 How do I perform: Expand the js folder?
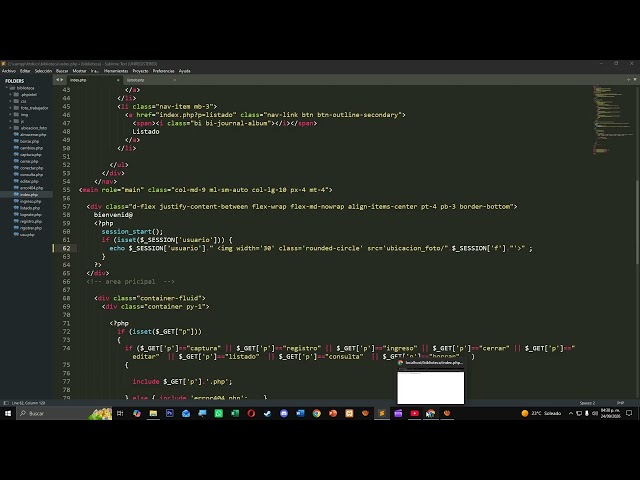pos(11,121)
